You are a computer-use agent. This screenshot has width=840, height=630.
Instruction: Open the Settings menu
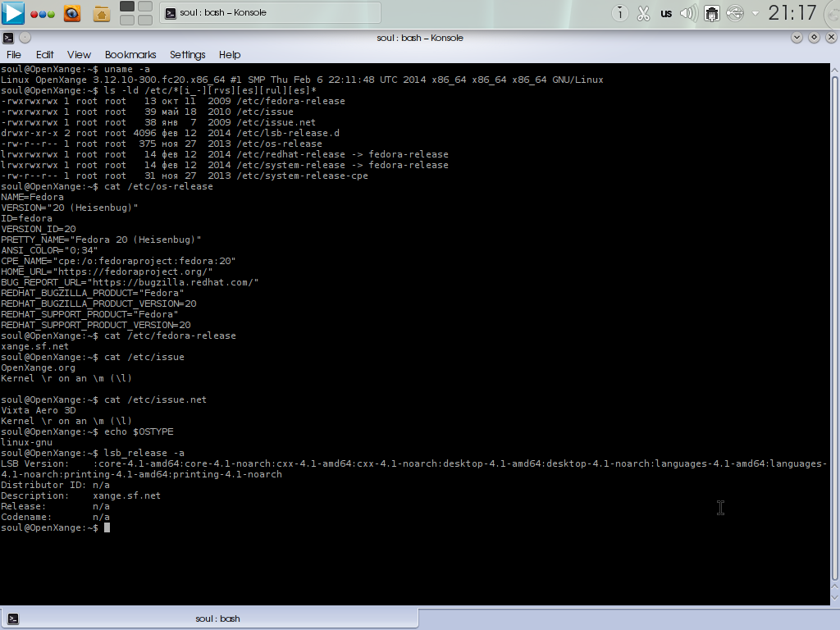[188, 55]
